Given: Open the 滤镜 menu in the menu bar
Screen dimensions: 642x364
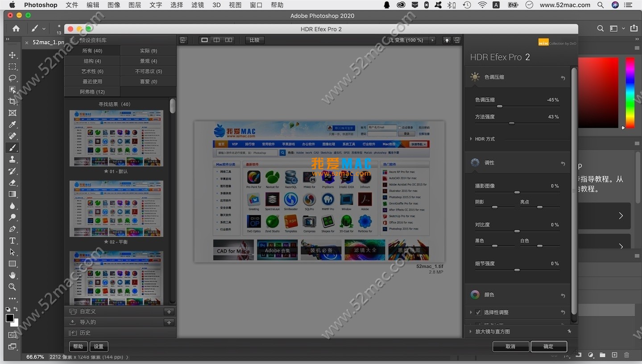Looking at the screenshot, I should point(198,5).
